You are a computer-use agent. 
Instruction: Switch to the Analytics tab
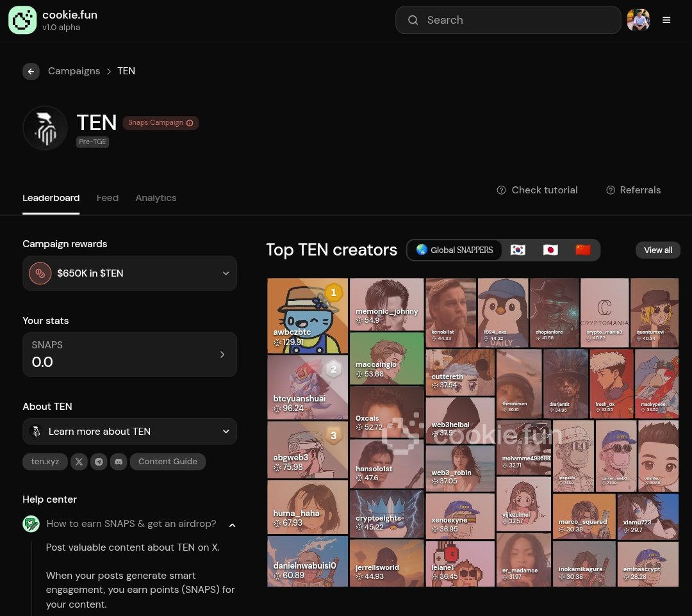156,198
